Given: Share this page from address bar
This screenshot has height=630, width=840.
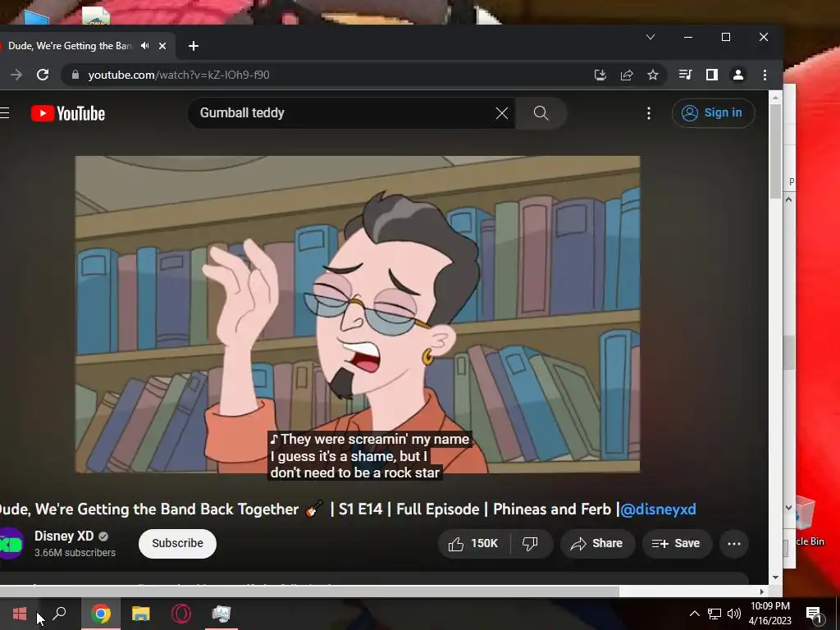Looking at the screenshot, I should (x=626, y=75).
